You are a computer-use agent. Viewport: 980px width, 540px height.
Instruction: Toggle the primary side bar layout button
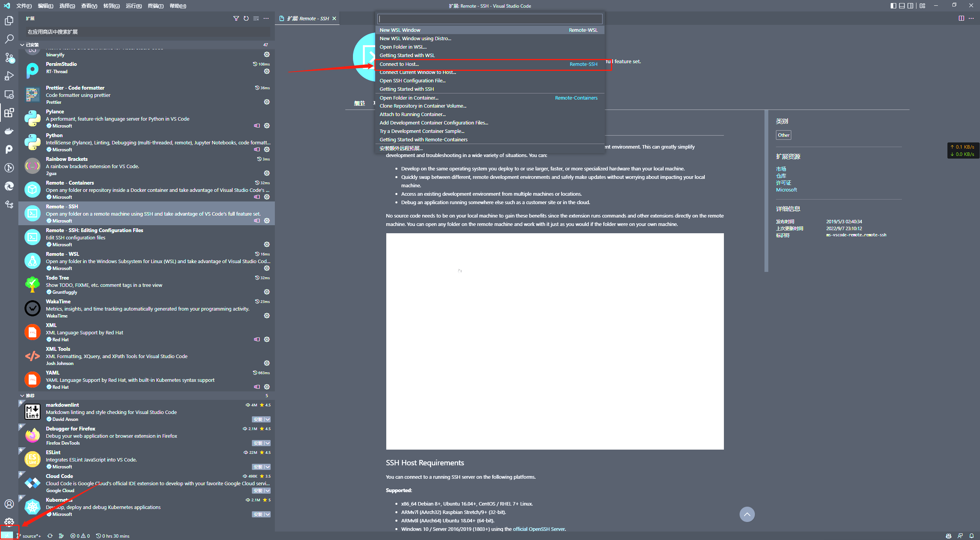click(x=893, y=6)
